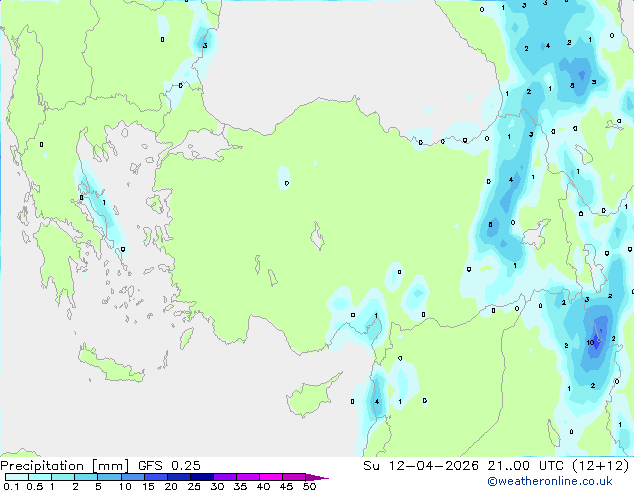Click the date text 'Su 12-04-2026'
The height and width of the screenshot is (490, 634).
point(421,466)
